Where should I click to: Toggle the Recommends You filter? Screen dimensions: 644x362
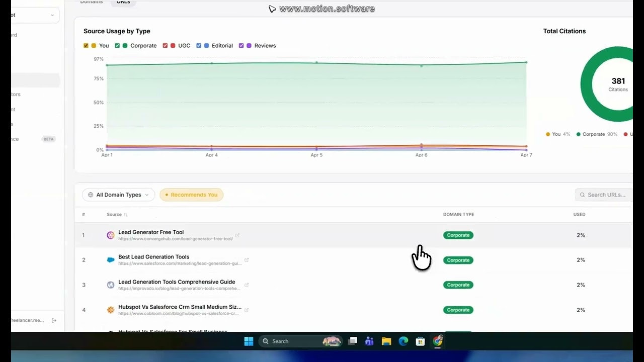(x=192, y=195)
